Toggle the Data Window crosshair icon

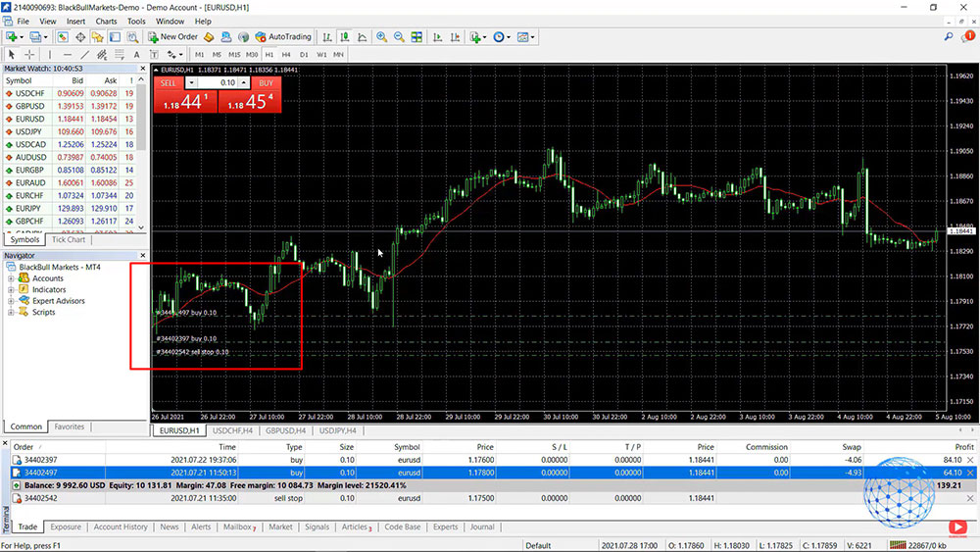[80, 37]
